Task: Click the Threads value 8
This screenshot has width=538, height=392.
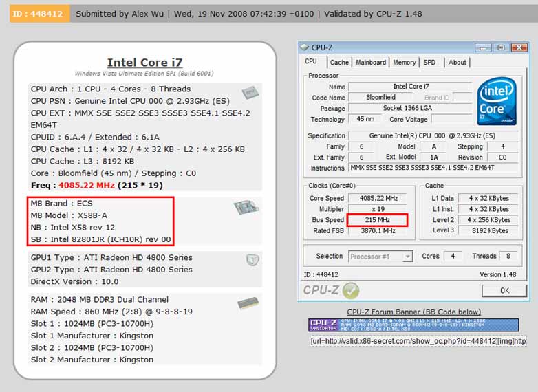Action: pos(508,256)
